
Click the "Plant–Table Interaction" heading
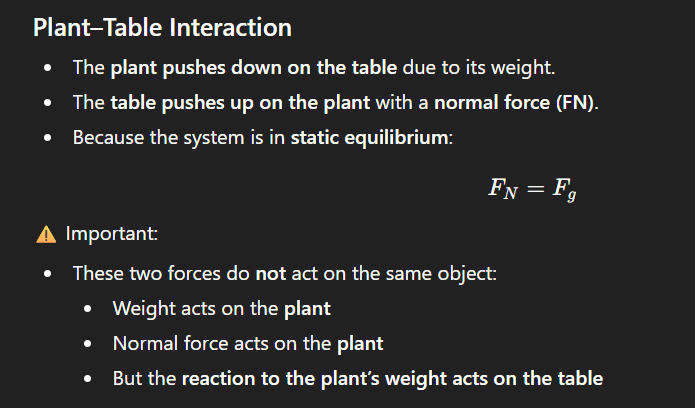click(162, 27)
